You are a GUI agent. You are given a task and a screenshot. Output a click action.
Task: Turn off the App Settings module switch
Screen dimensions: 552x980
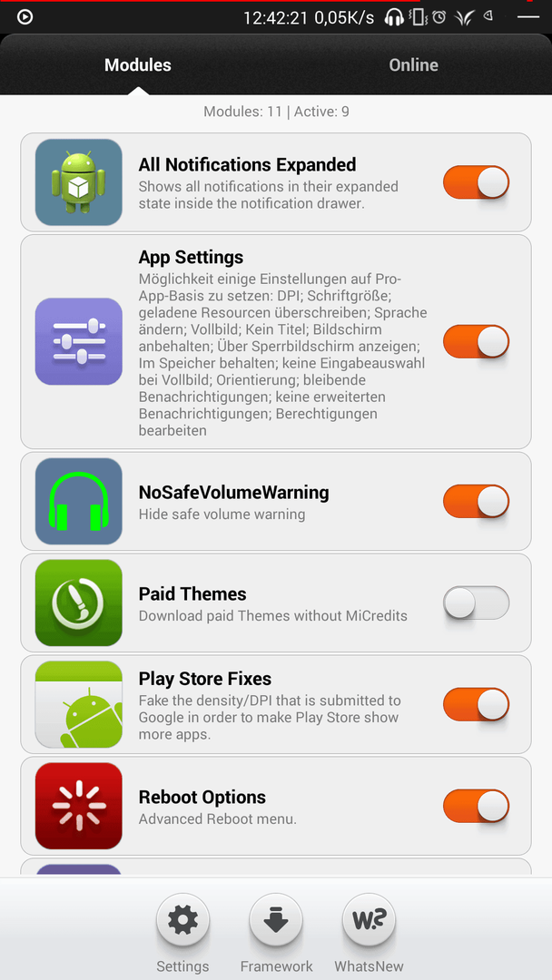tap(477, 341)
